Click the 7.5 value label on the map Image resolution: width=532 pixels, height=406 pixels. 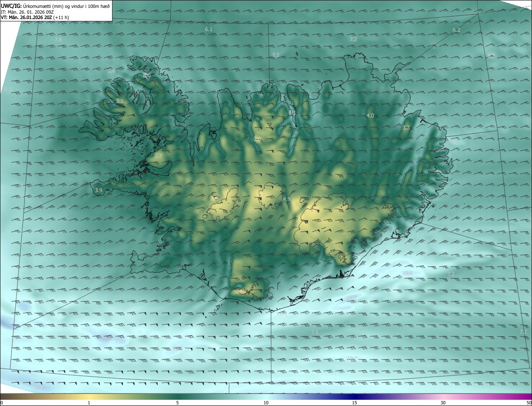315,333
